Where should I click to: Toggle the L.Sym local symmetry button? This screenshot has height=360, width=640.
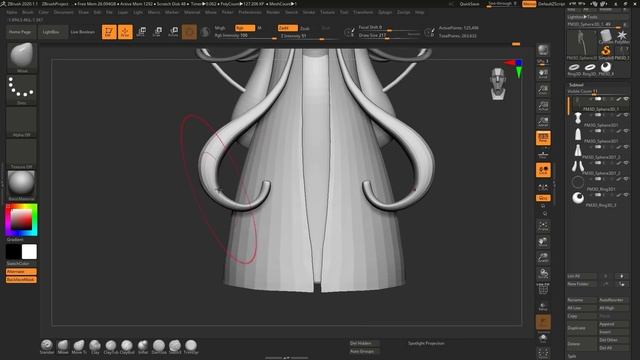543,186
